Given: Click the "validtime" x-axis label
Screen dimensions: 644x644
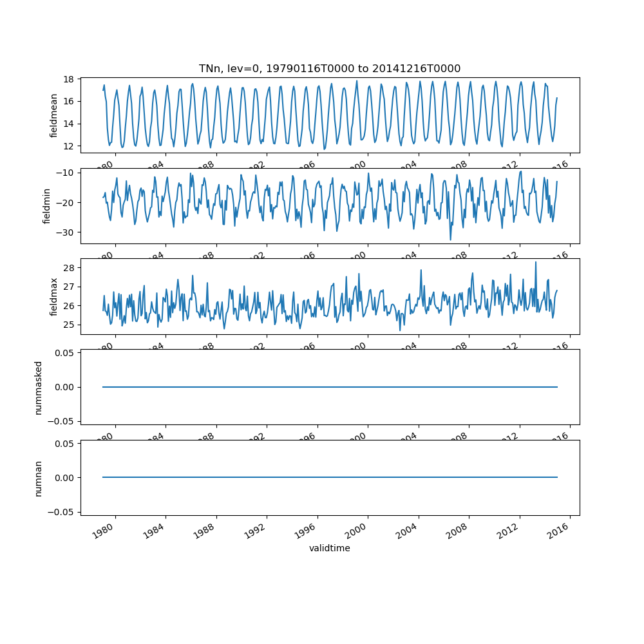Looking at the screenshot, I should [330, 548].
